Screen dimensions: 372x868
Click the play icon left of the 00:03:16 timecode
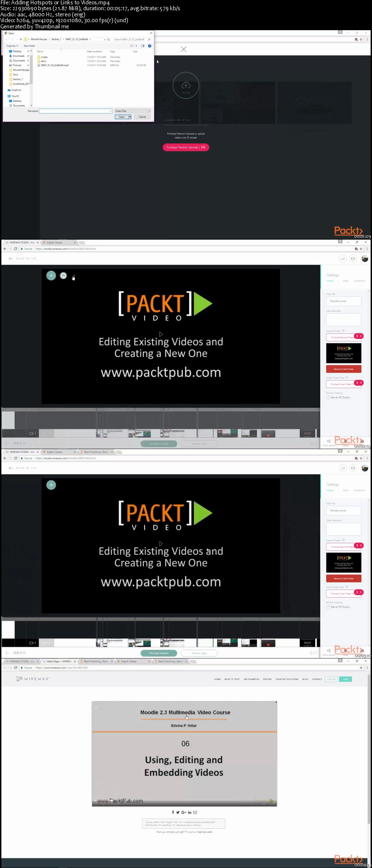7,653
